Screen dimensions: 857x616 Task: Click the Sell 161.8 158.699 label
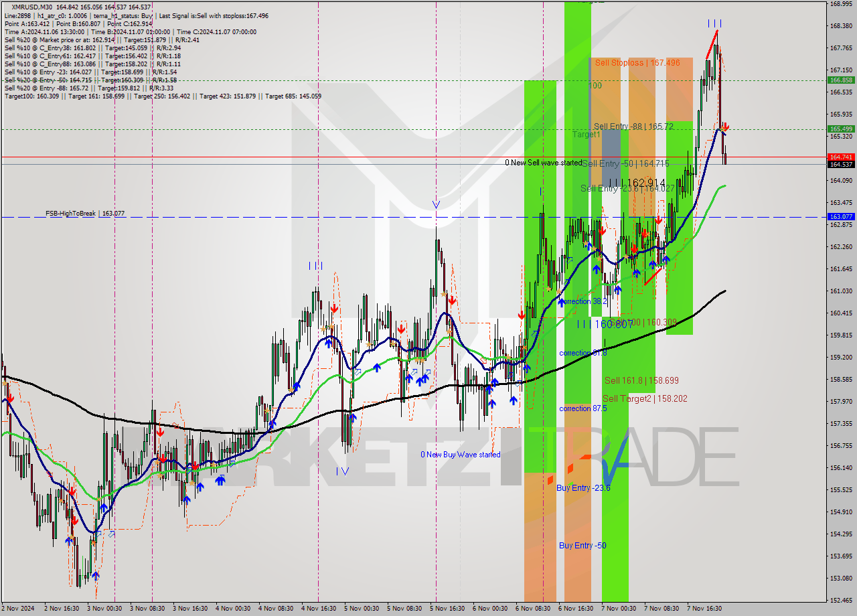pos(641,380)
